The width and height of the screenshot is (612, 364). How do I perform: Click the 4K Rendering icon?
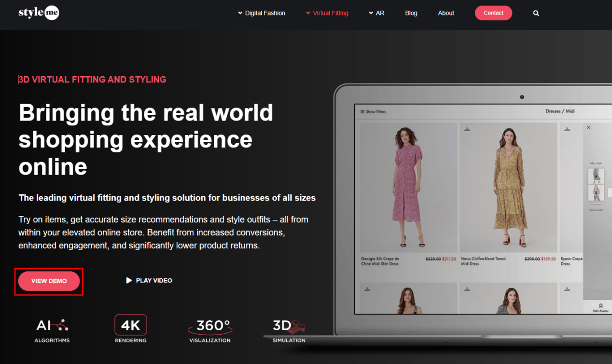coord(130,325)
